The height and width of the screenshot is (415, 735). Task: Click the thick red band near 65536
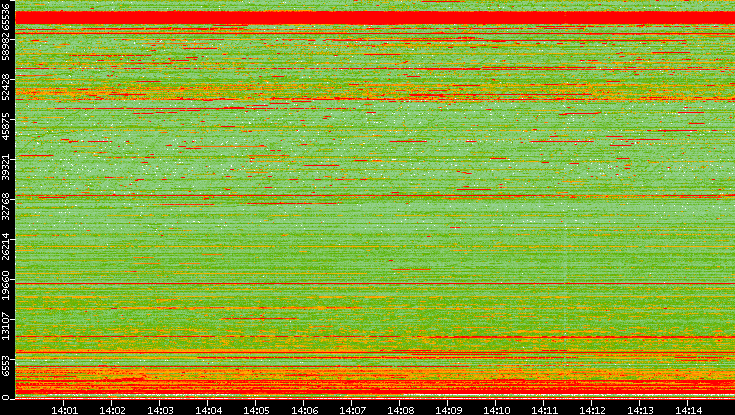pos(375,18)
